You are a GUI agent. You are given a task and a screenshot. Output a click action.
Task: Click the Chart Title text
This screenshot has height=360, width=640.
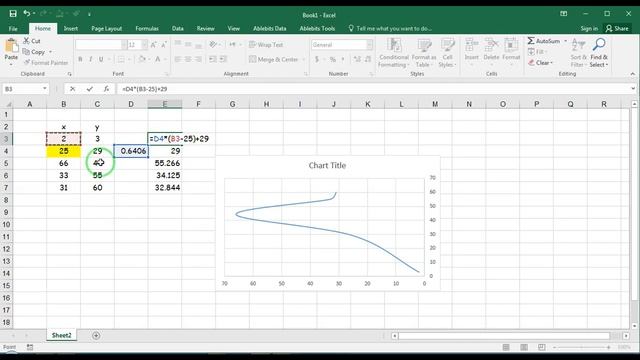pyautogui.click(x=327, y=165)
